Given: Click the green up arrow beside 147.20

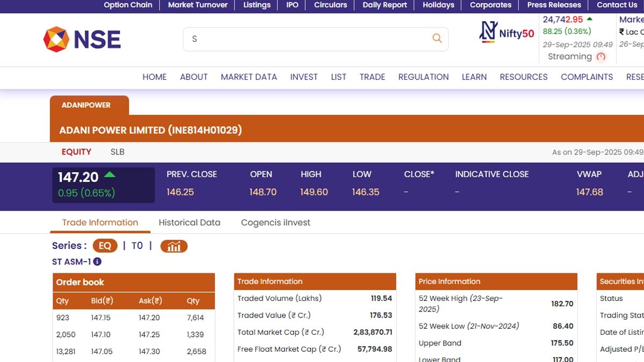Looking at the screenshot, I should (109, 175).
